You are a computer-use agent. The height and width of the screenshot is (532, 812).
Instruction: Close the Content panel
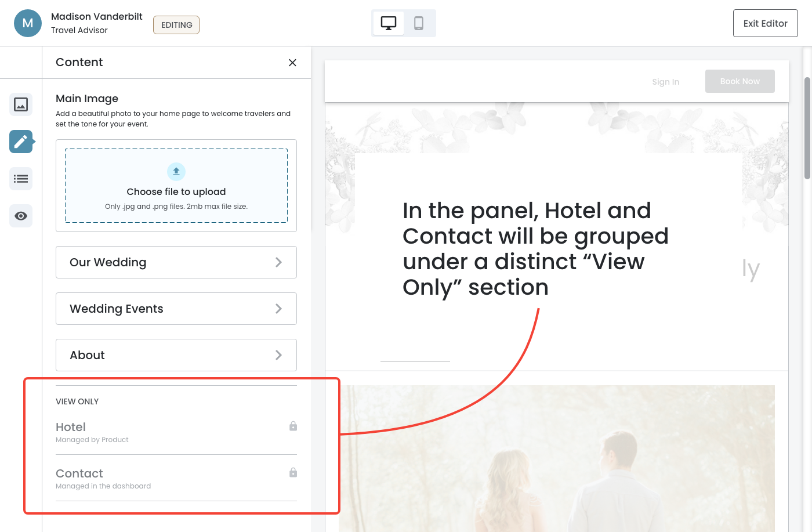[292, 63]
